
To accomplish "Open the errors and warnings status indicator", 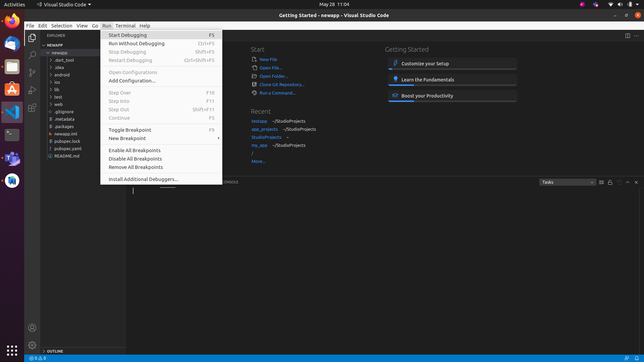I will pyautogui.click(x=38, y=358).
